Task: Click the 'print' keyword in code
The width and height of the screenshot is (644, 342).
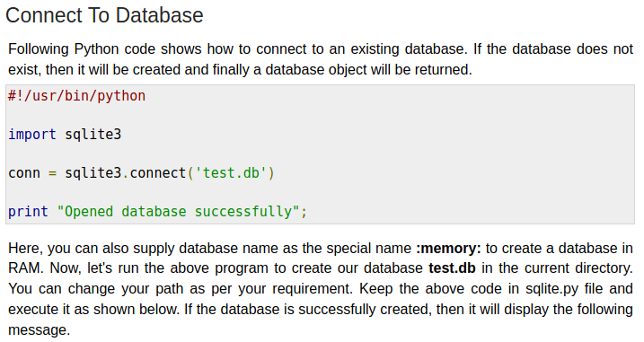Action: (x=28, y=212)
